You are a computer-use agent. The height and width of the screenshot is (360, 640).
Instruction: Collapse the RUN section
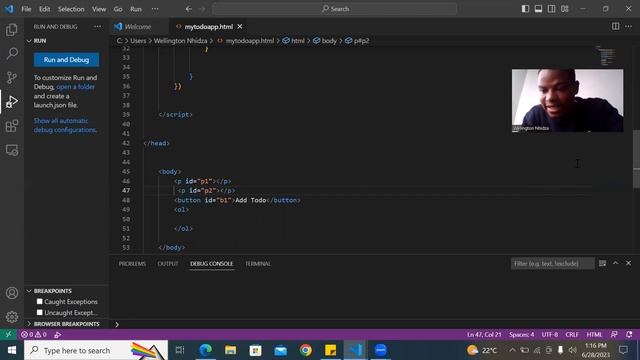tap(29, 41)
